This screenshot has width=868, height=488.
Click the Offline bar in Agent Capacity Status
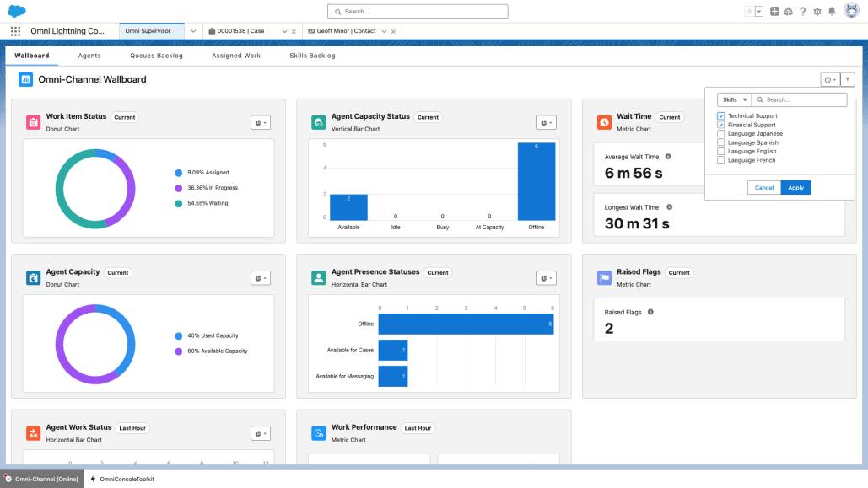tap(536, 181)
